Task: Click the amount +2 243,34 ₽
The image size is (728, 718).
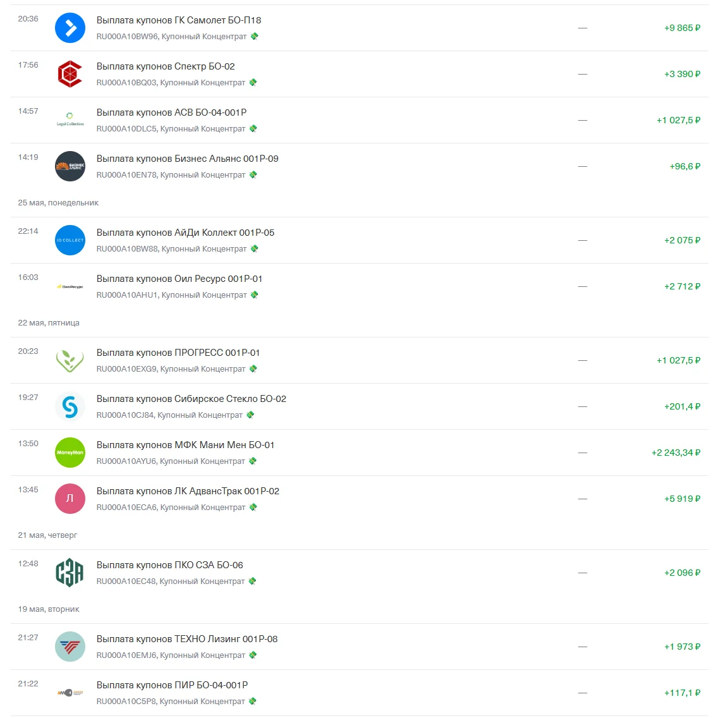Action: pos(676,453)
